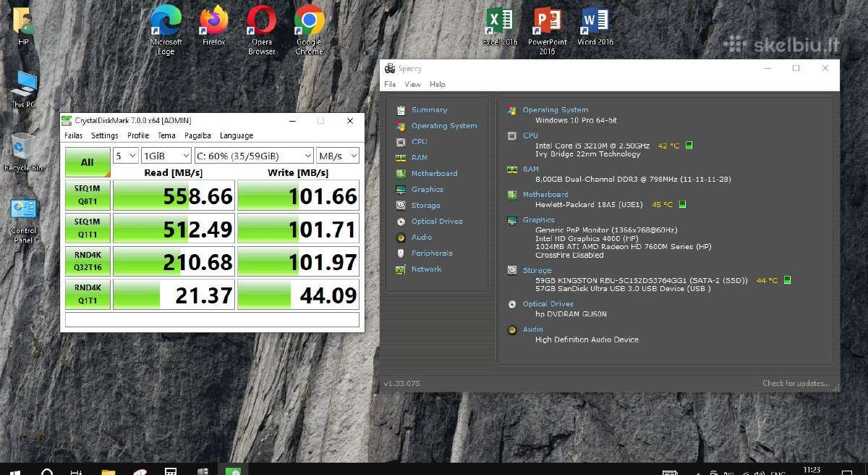Open Storage heading in Speccy summary pane
The width and height of the screenshot is (868, 475).
[x=537, y=271]
